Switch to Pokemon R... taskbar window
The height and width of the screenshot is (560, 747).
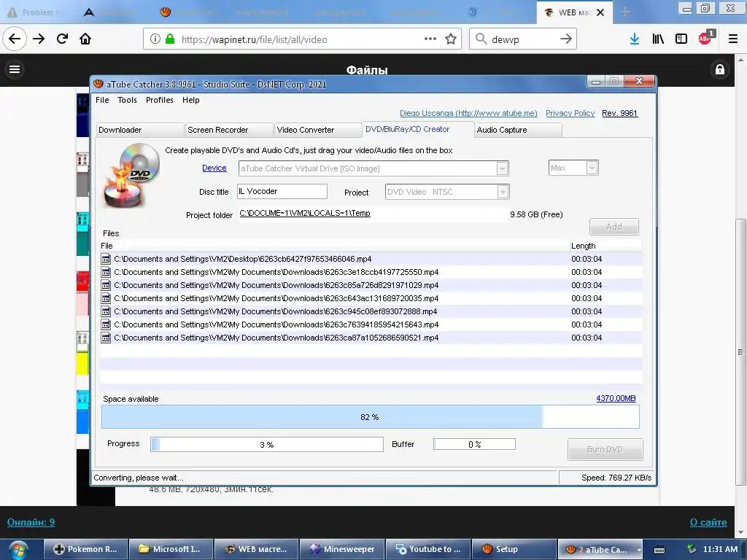(86, 550)
